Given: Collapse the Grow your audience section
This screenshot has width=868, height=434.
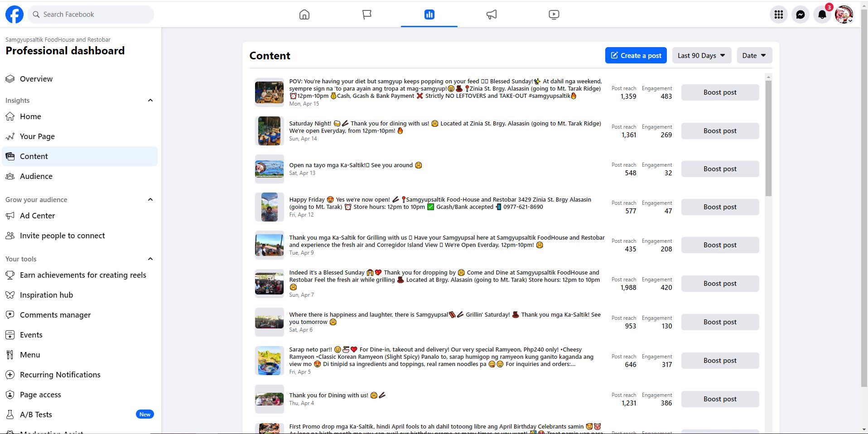Looking at the screenshot, I should coord(150,199).
